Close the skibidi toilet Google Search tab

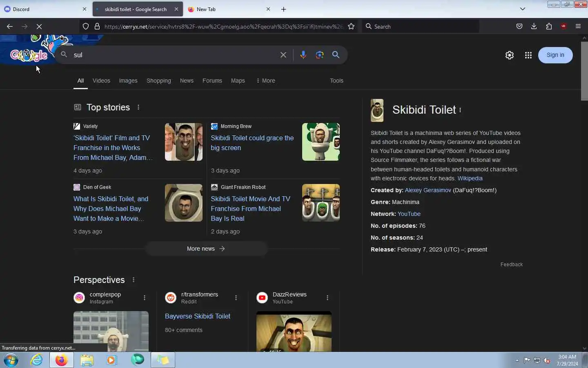[x=176, y=9]
